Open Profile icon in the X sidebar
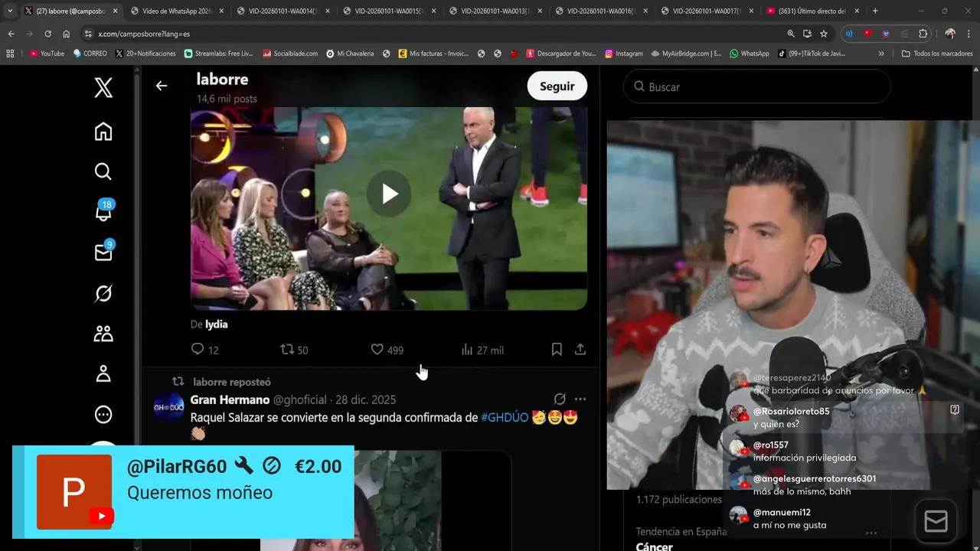 [103, 373]
